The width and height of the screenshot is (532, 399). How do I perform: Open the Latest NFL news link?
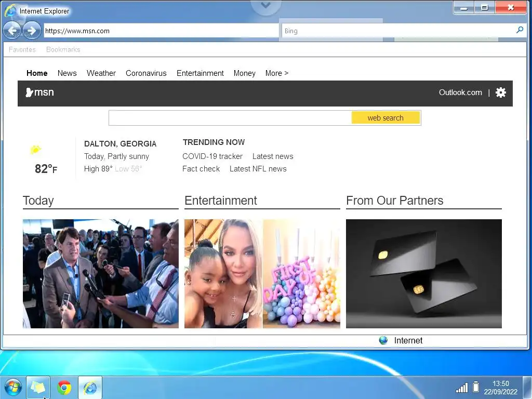(x=258, y=169)
